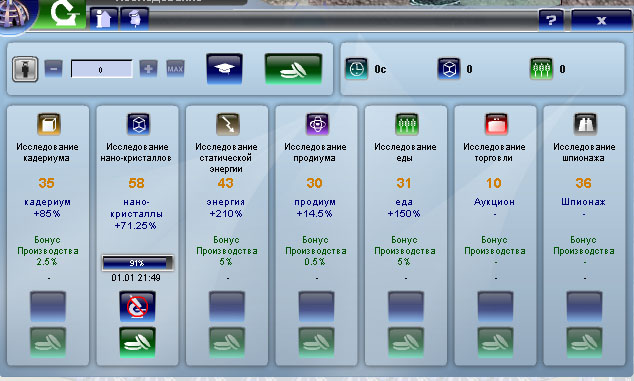Click nano-crystals research level 58

[x=136, y=183]
